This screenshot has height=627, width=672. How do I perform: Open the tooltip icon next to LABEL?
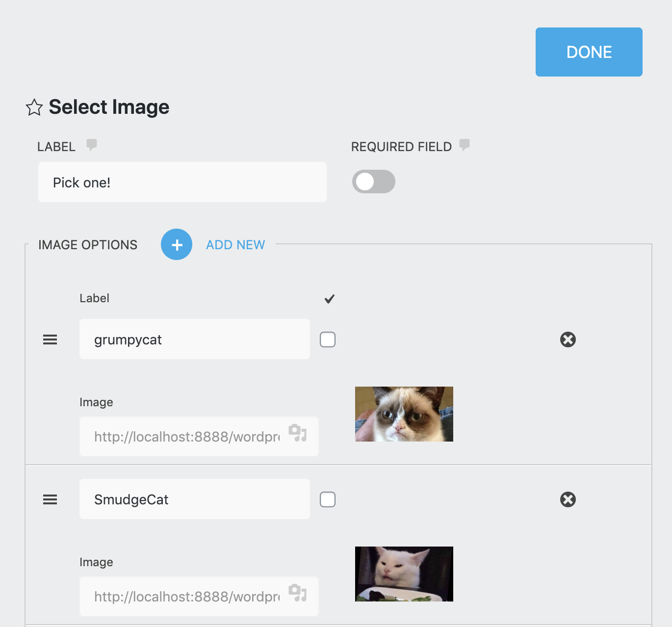click(x=92, y=145)
